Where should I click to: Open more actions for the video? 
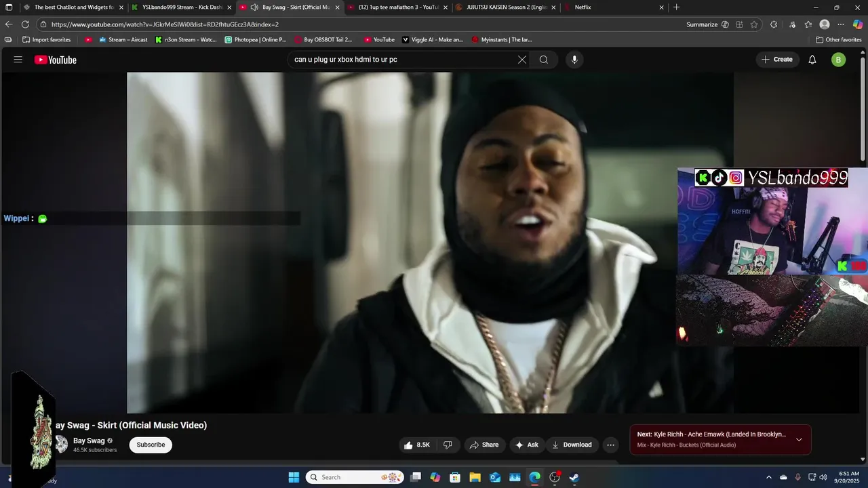point(610,445)
